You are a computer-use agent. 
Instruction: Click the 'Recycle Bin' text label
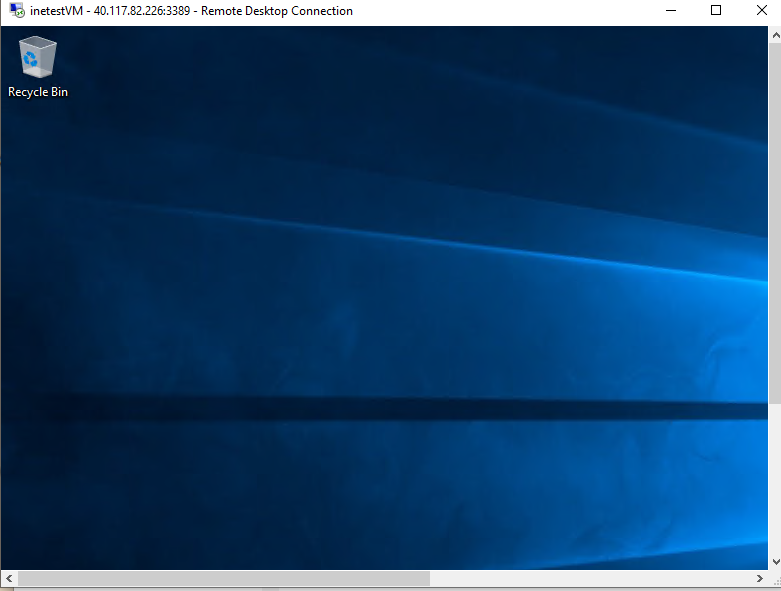38,92
